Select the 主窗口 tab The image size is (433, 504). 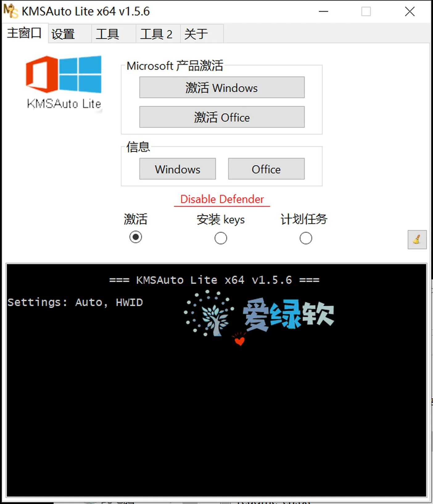pyautogui.click(x=25, y=33)
